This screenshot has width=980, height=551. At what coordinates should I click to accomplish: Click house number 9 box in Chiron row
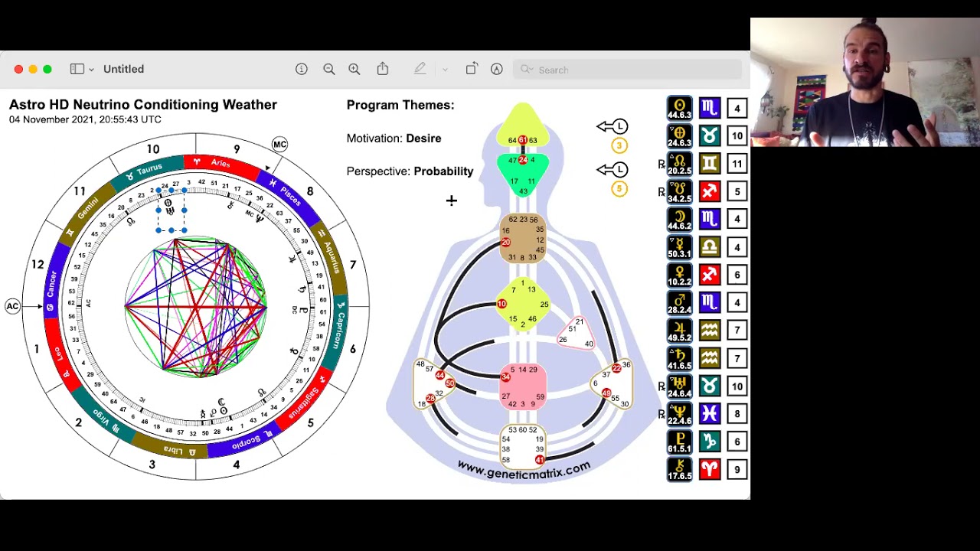737,469
